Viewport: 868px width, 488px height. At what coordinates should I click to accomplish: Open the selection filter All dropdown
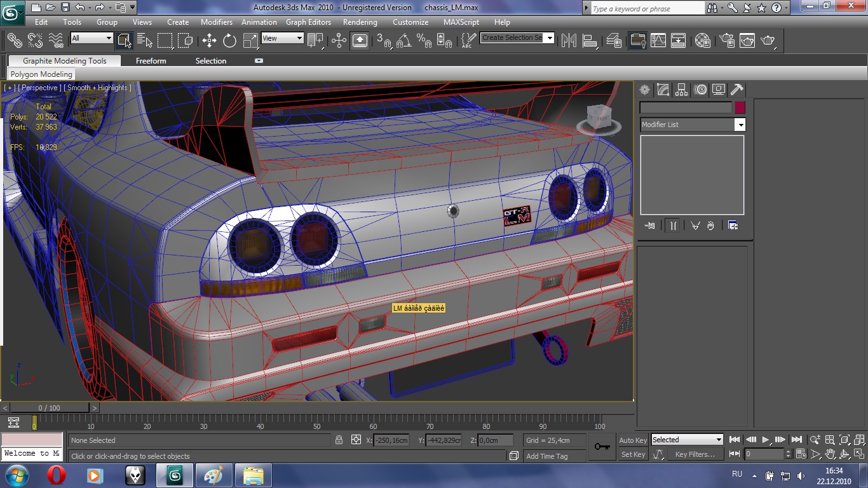pos(92,38)
